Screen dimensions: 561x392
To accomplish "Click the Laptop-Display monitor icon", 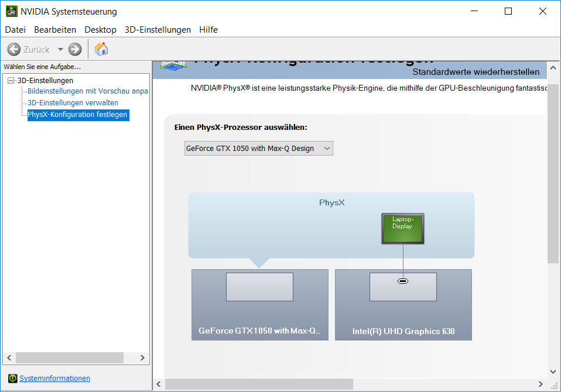I will (403, 229).
